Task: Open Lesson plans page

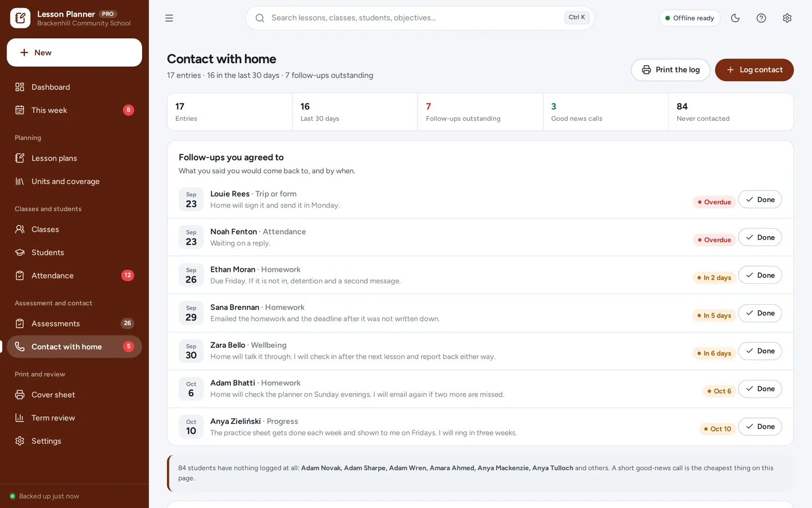Action: [x=74, y=158]
